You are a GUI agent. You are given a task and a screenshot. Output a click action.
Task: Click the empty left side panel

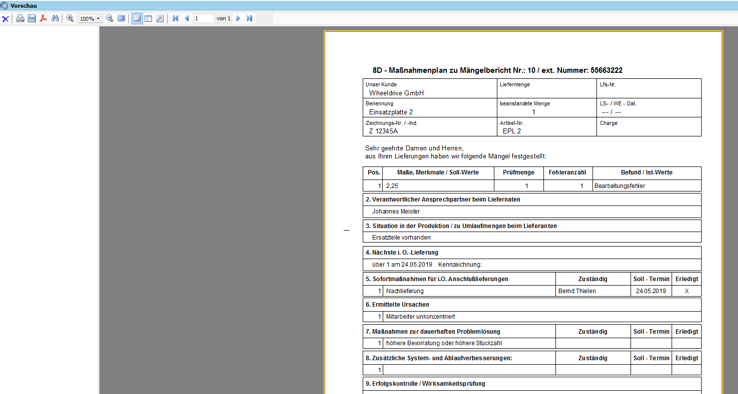(49, 210)
